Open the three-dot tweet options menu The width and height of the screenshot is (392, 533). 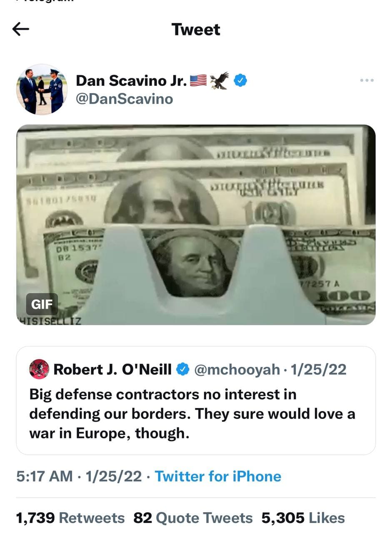(x=367, y=80)
